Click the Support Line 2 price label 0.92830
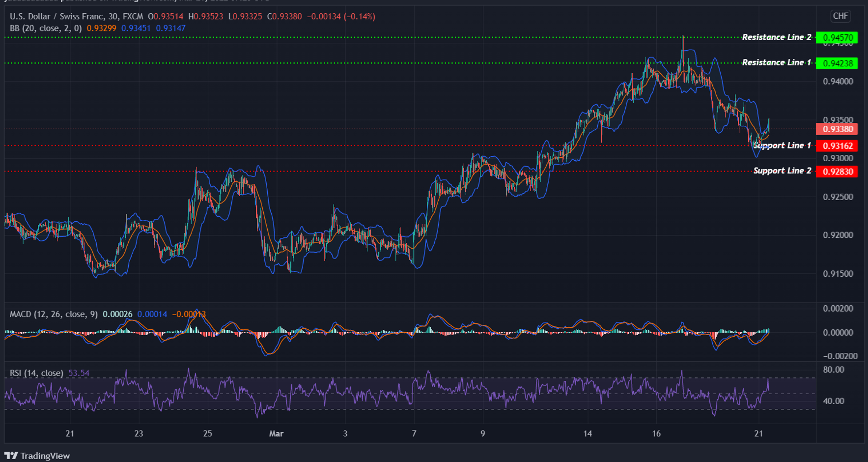 pyautogui.click(x=837, y=171)
